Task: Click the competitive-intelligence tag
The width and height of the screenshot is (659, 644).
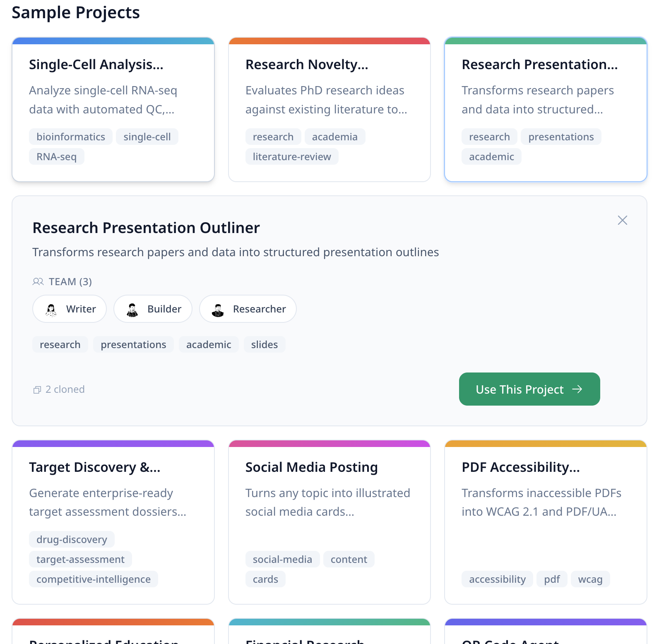Action: (94, 579)
